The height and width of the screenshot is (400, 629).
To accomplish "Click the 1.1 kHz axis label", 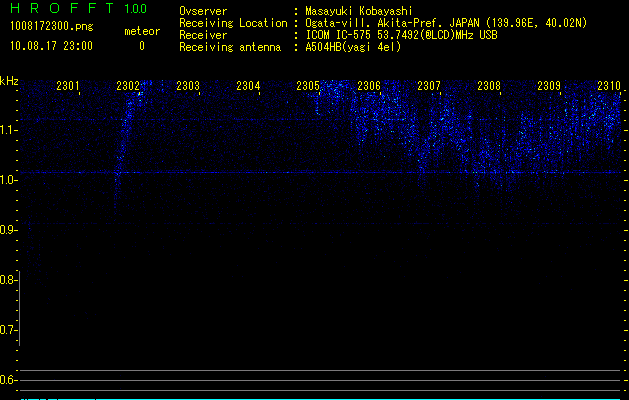I will pyautogui.click(x=8, y=130).
